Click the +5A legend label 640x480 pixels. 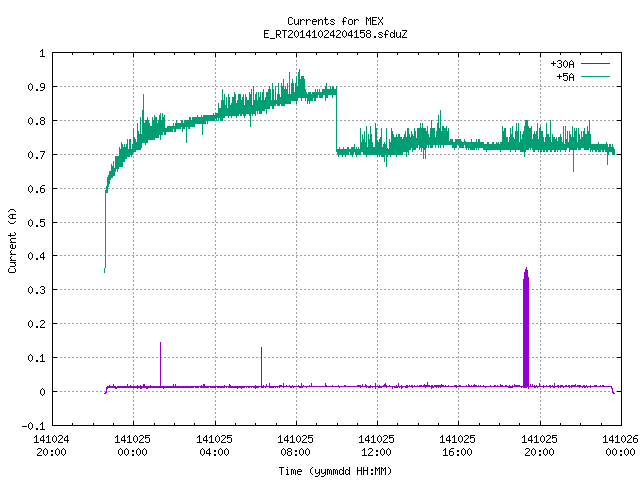(x=565, y=77)
